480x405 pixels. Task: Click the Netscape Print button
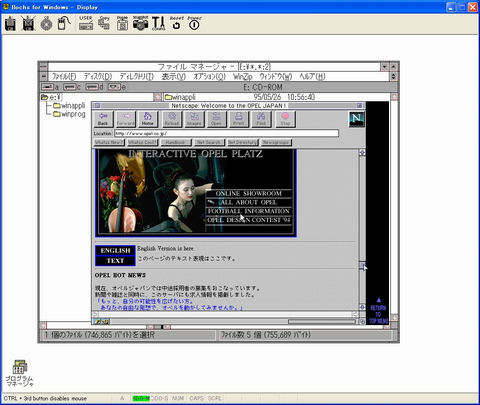click(x=239, y=119)
